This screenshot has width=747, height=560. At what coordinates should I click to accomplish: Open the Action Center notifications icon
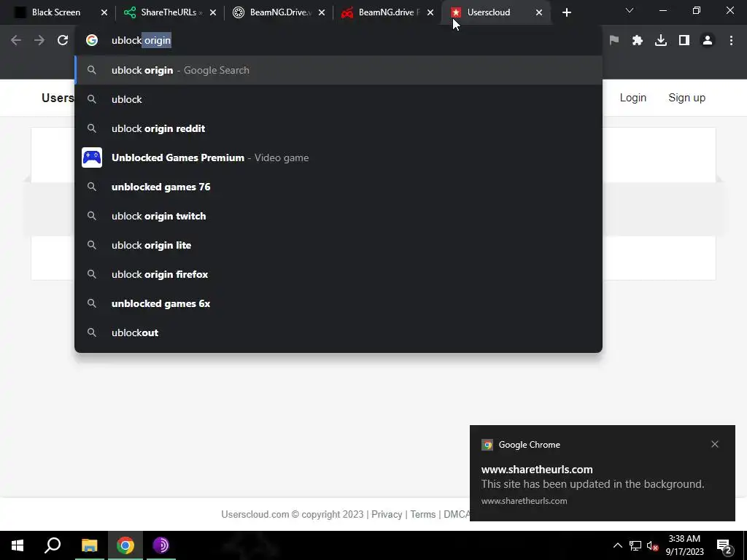point(724,545)
